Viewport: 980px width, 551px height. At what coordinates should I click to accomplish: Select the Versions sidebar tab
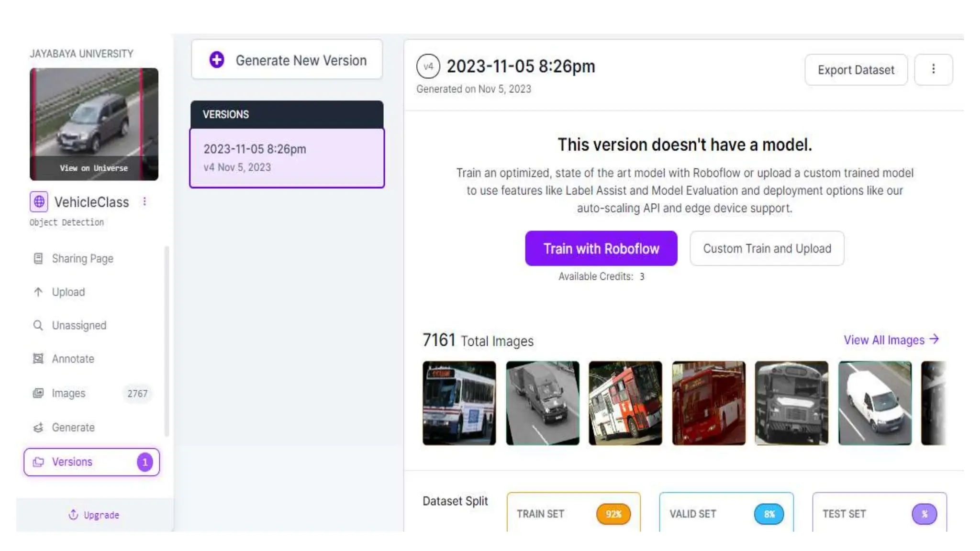(x=91, y=462)
